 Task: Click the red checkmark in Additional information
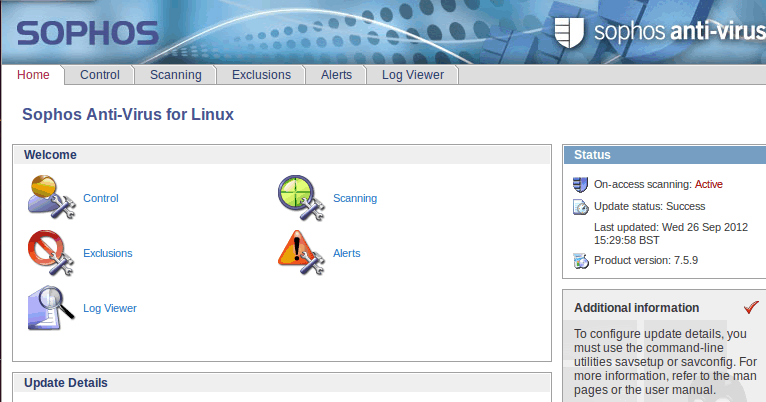[x=751, y=307]
